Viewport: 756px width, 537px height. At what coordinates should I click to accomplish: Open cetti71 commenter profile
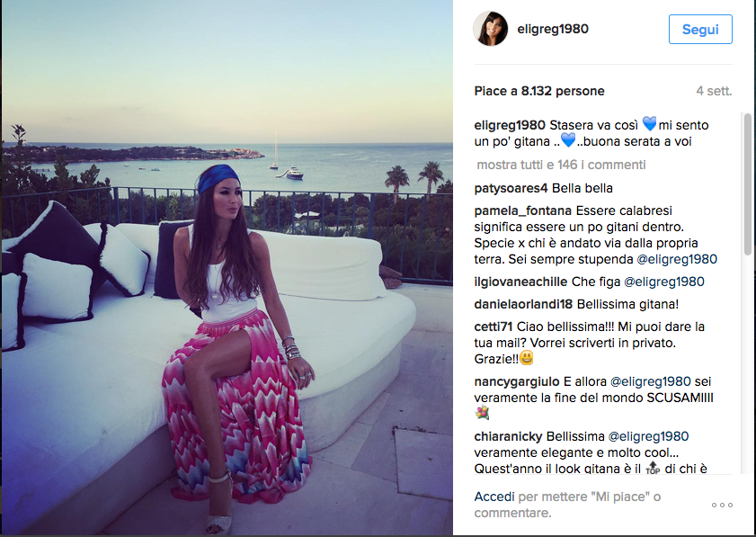click(493, 327)
